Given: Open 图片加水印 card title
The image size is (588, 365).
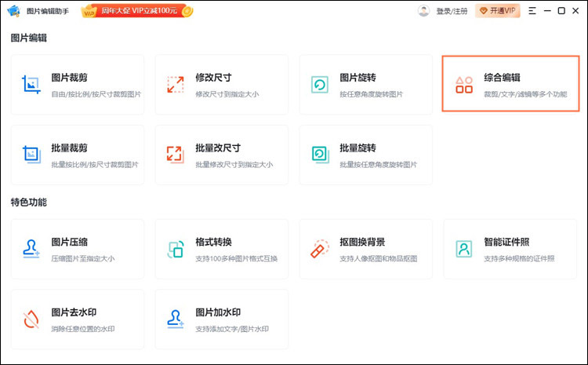Looking at the screenshot, I should [x=218, y=312].
